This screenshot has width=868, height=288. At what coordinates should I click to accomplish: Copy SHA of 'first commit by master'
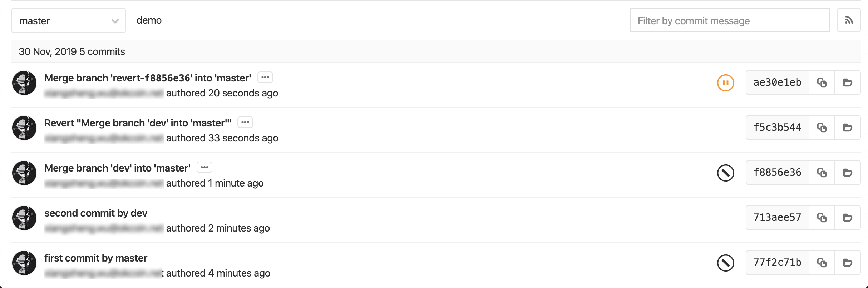(822, 262)
